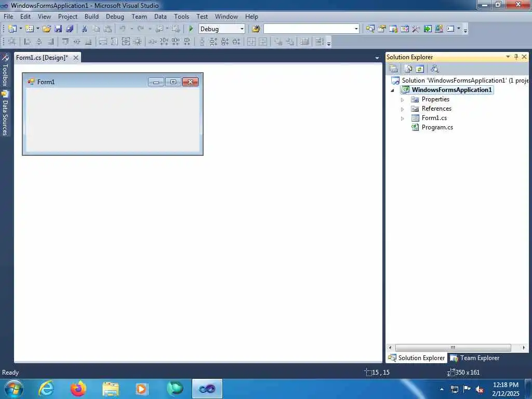Expand the Form1.cs node in Solution Explorer
The image size is (532, 399).
tap(403, 118)
